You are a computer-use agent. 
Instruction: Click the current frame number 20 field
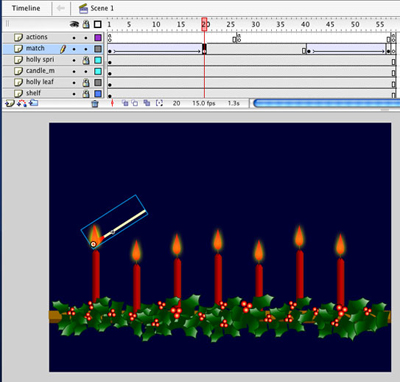(x=177, y=103)
